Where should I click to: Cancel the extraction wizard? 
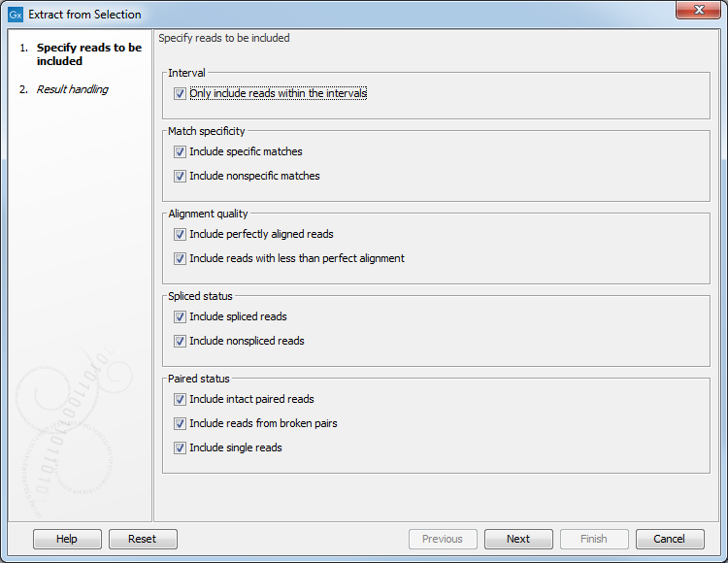point(670,539)
